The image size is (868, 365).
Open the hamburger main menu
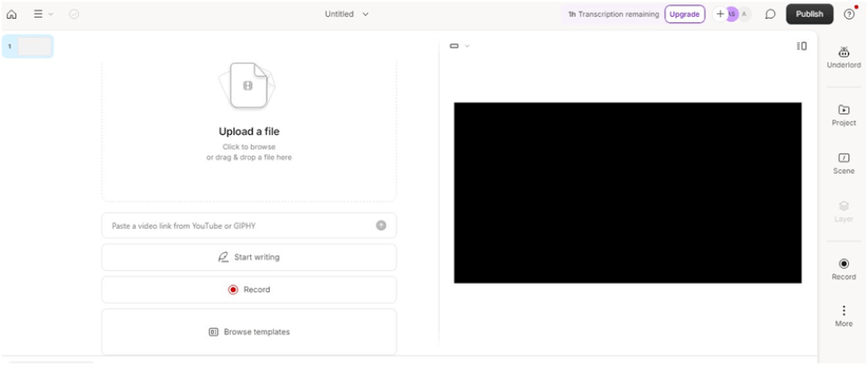click(42, 14)
